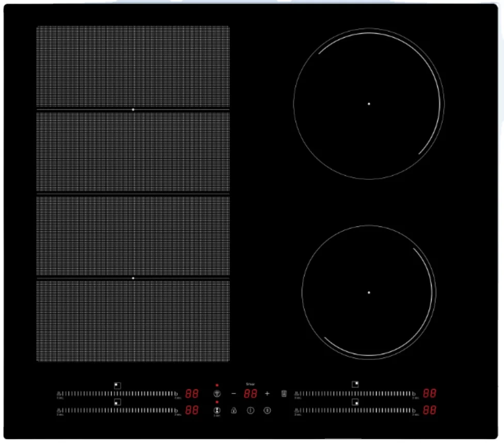Tap the timer minus key

[x=234, y=393]
